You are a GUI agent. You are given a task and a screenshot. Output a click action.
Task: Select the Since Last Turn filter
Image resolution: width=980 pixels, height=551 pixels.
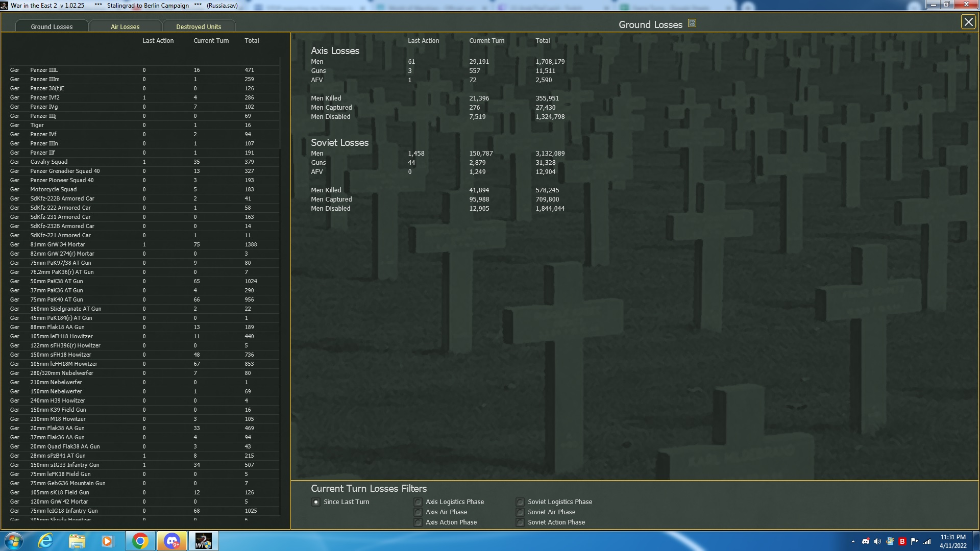pyautogui.click(x=316, y=502)
